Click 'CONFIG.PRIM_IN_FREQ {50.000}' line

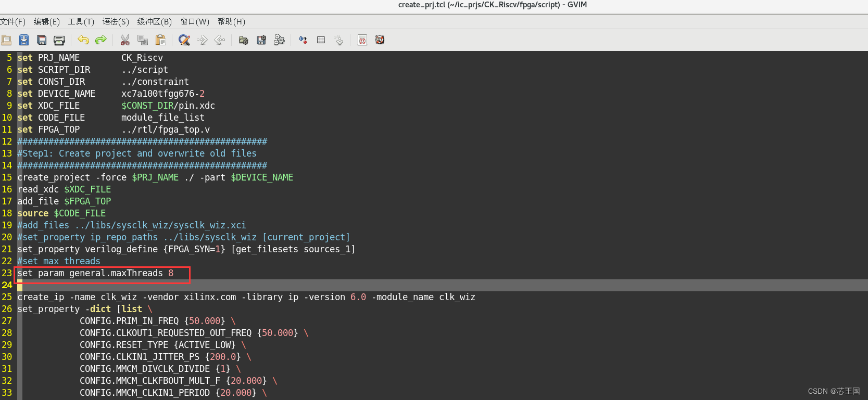(x=158, y=321)
